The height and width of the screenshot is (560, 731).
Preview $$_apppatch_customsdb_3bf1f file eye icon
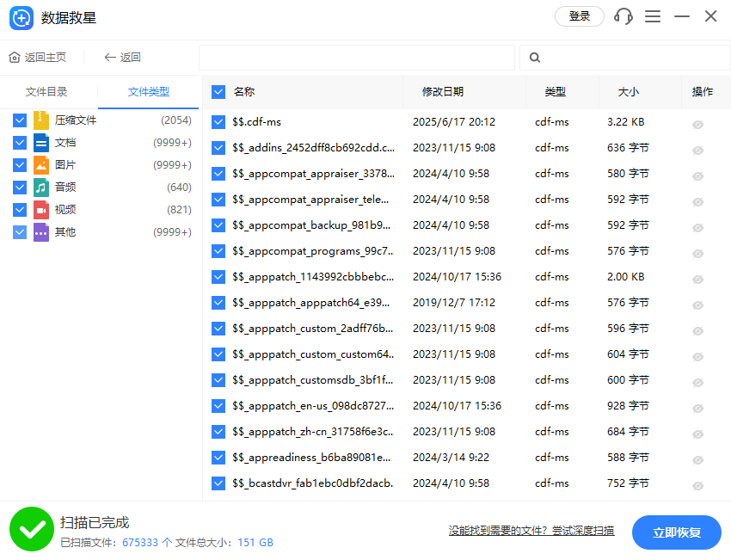pyautogui.click(x=698, y=382)
